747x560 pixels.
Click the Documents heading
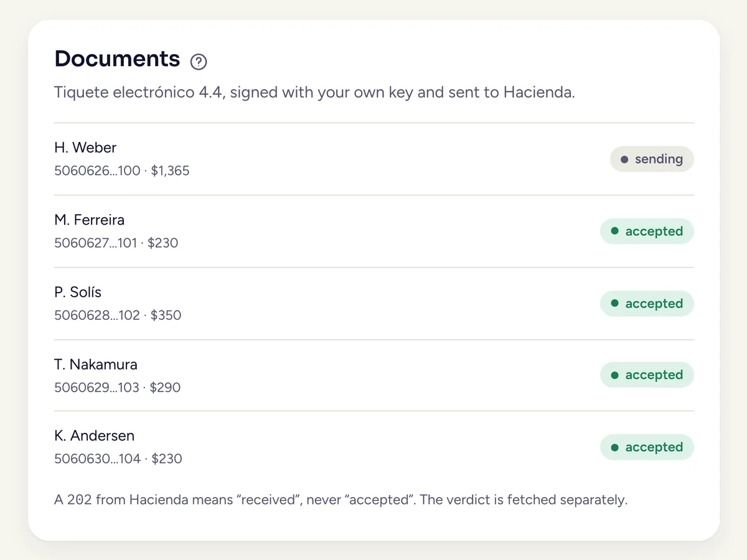click(117, 58)
